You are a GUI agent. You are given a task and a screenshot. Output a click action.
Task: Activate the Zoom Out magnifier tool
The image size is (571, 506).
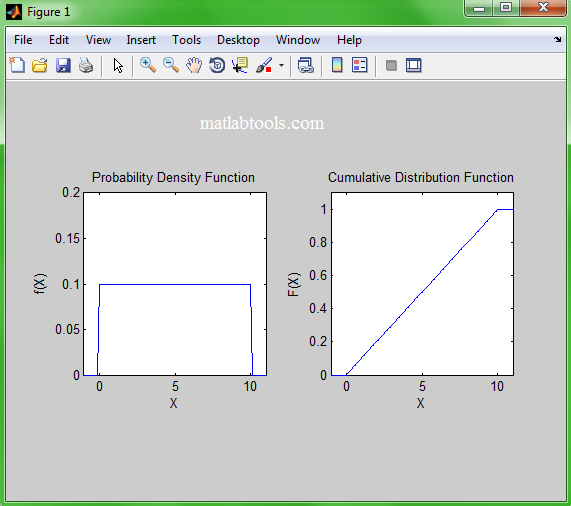click(171, 66)
